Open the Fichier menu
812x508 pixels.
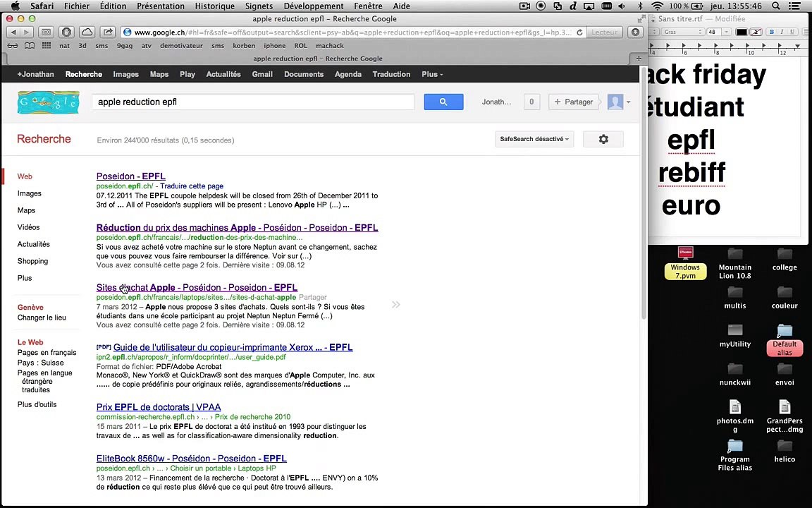click(x=77, y=6)
